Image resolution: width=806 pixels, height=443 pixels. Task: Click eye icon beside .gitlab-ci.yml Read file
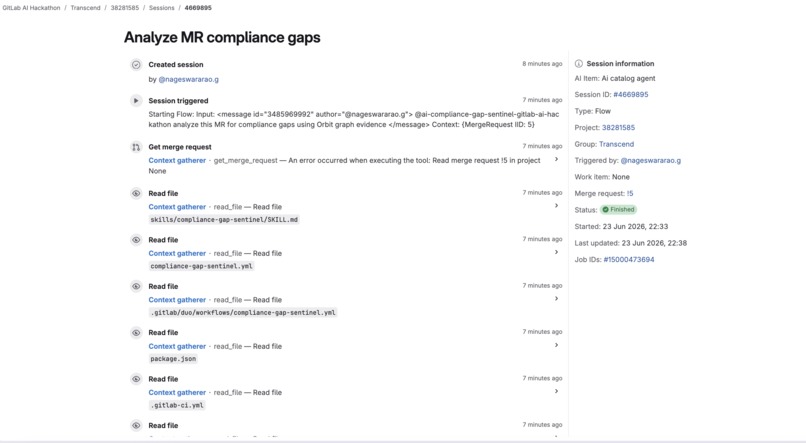(x=136, y=379)
